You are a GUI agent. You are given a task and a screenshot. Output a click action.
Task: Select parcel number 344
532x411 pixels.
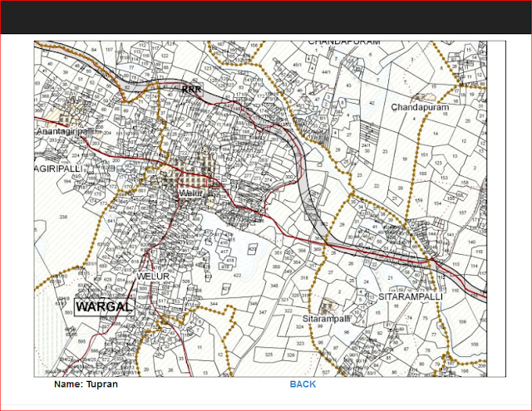pyautogui.click(x=214, y=304)
